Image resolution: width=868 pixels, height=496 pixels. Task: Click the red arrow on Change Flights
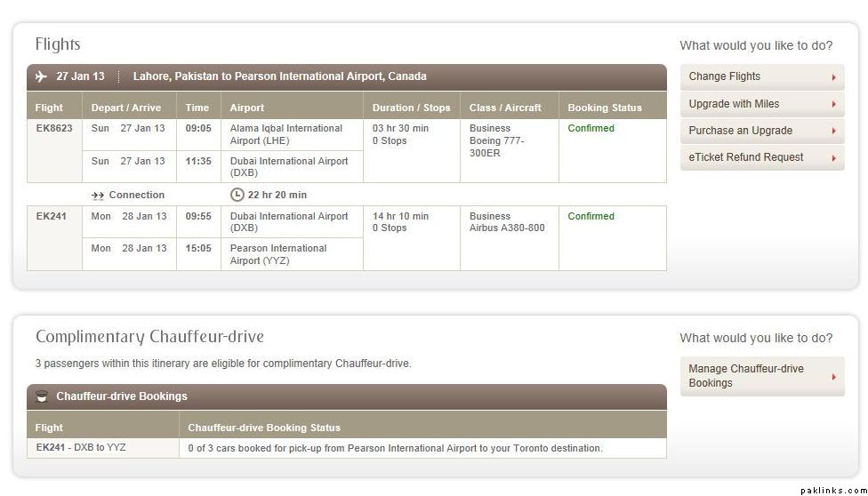pyautogui.click(x=834, y=77)
